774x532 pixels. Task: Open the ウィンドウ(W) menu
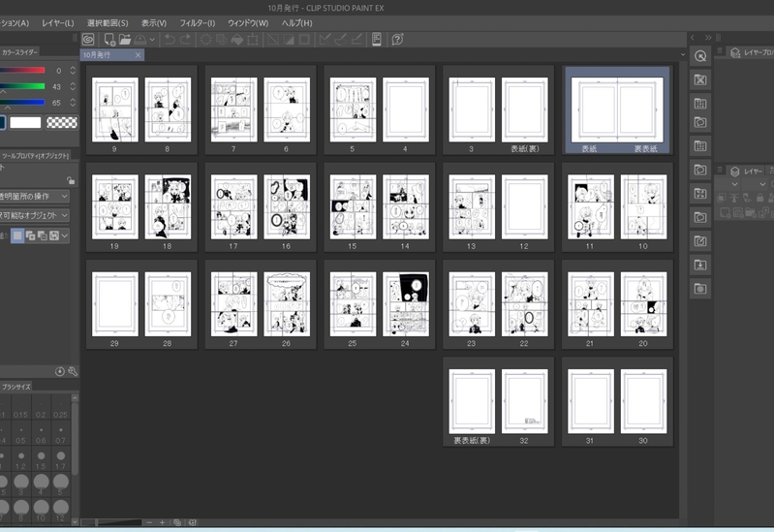(248, 22)
